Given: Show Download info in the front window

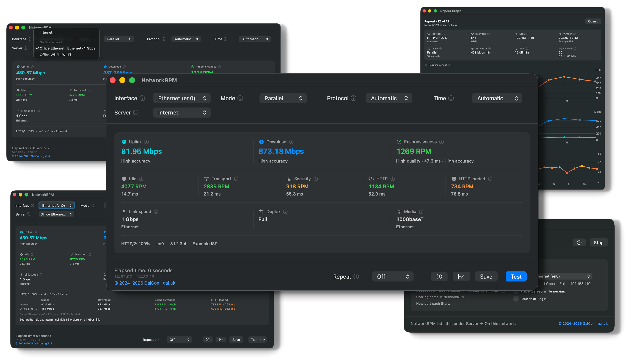Looking at the screenshot, I should click(x=291, y=142).
